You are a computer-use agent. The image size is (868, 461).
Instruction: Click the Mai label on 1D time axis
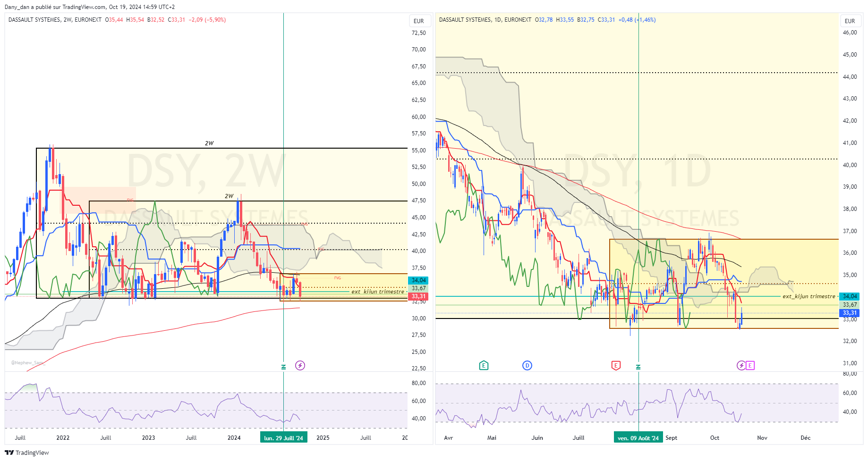point(492,438)
